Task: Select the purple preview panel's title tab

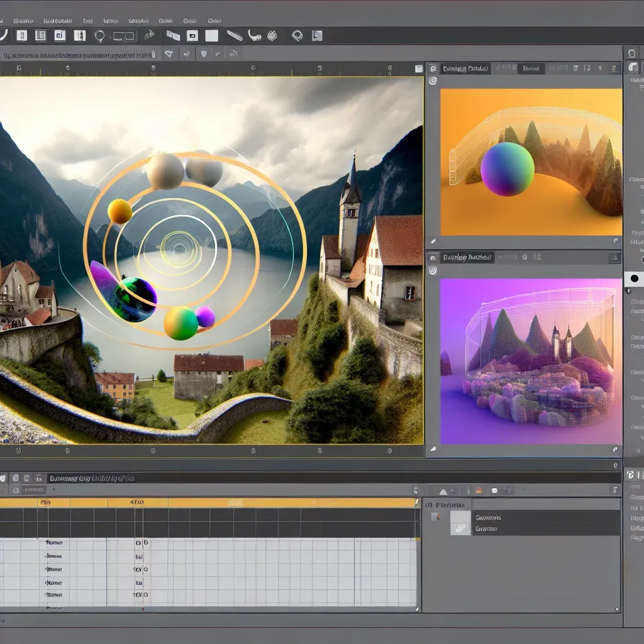Action: (467, 257)
